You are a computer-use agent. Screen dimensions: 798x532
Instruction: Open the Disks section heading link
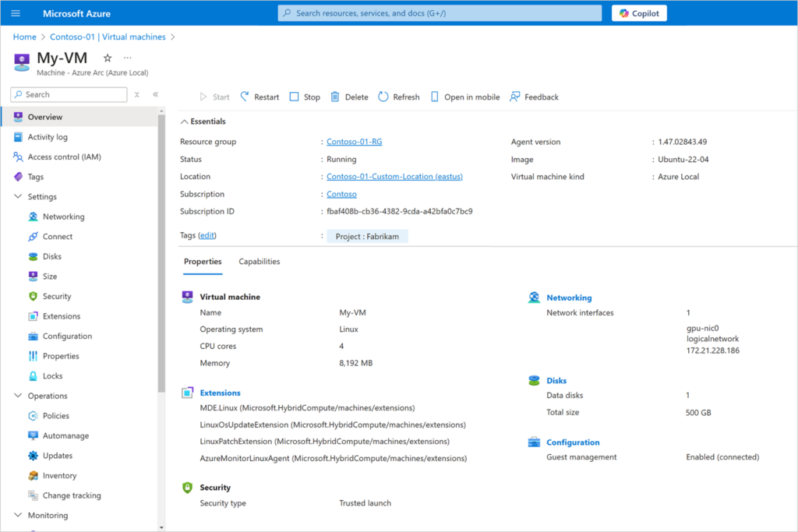point(556,380)
